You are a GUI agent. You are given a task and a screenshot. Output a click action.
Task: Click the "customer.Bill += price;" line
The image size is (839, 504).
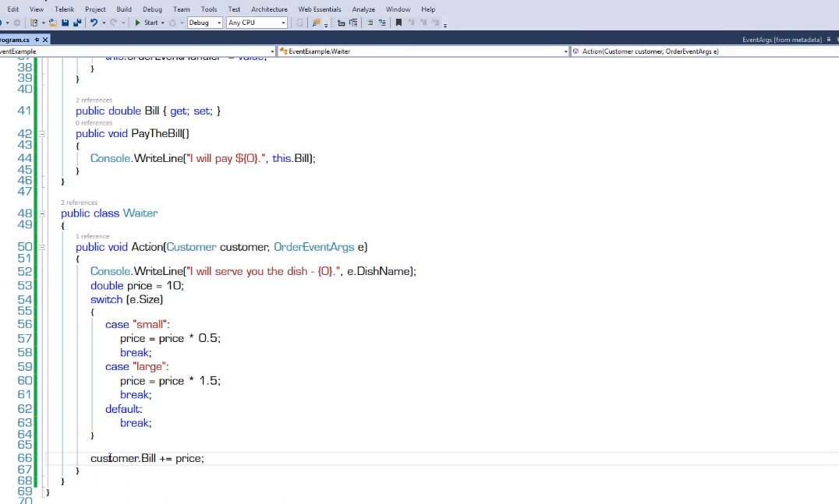pos(147,458)
